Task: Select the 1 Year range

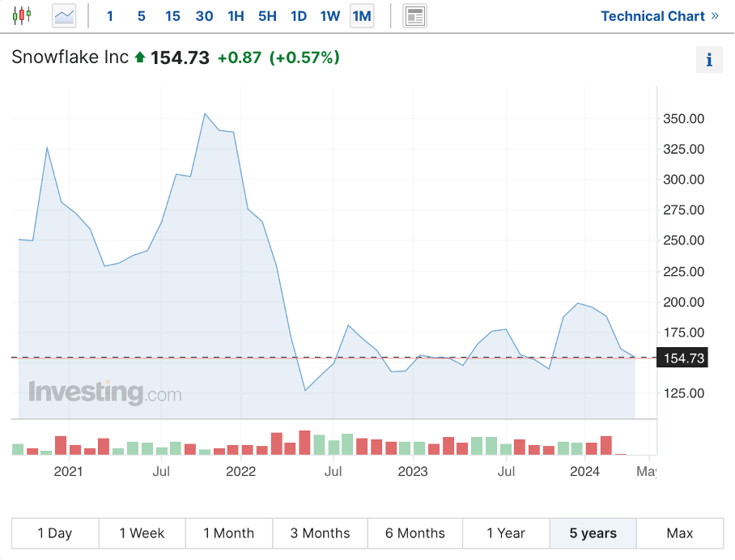Action: tap(507, 532)
